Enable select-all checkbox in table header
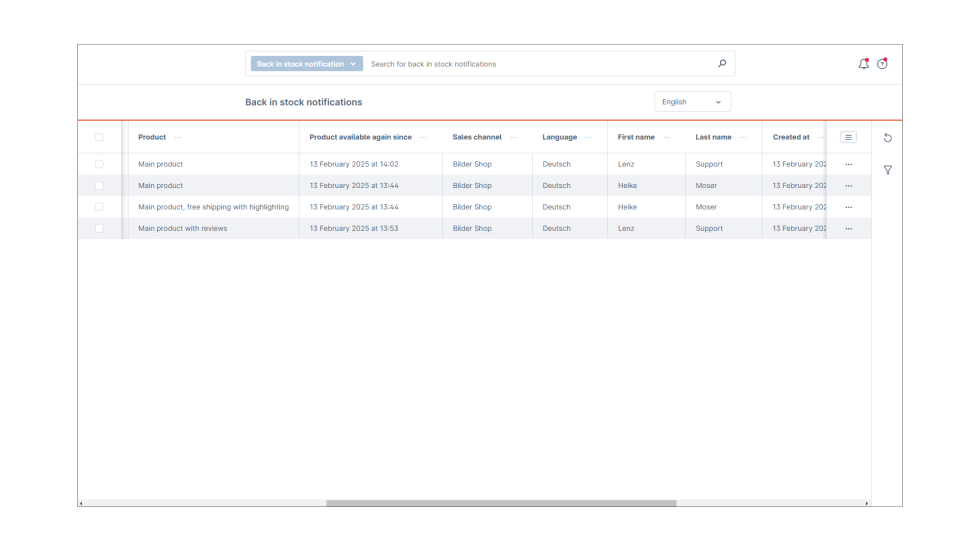 [99, 137]
